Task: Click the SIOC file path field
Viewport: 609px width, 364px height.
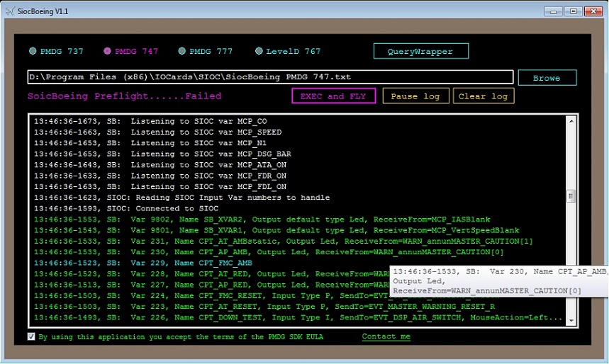Action: 270,76
